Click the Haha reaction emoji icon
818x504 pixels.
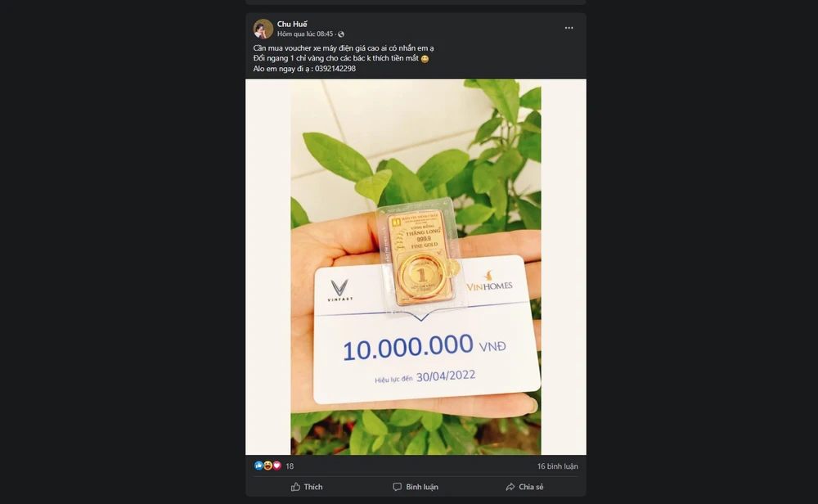[x=267, y=466]
